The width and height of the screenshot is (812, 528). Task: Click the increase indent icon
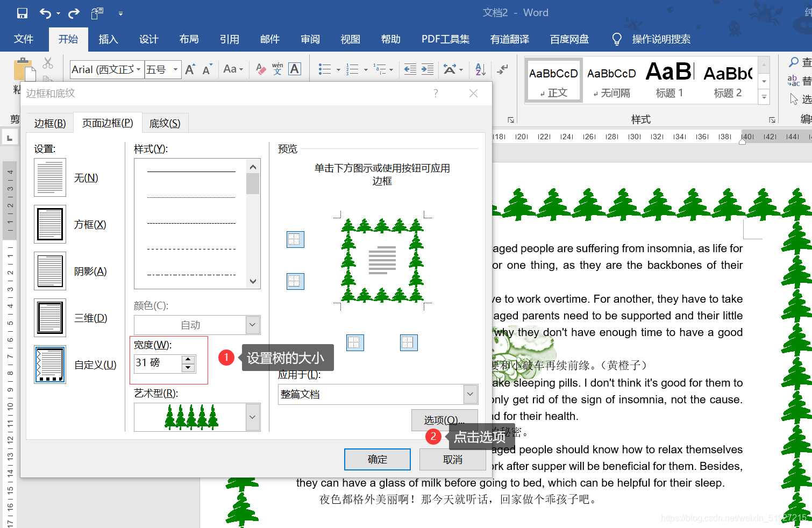428,69
